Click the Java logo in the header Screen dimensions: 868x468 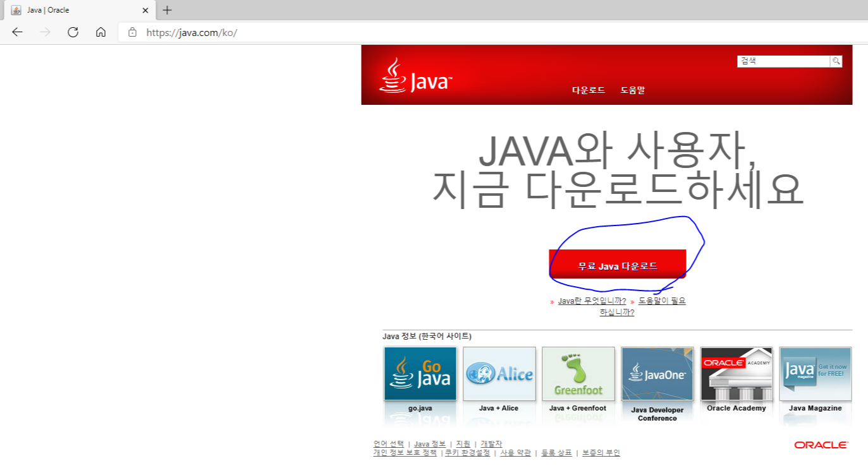point(415,76)
